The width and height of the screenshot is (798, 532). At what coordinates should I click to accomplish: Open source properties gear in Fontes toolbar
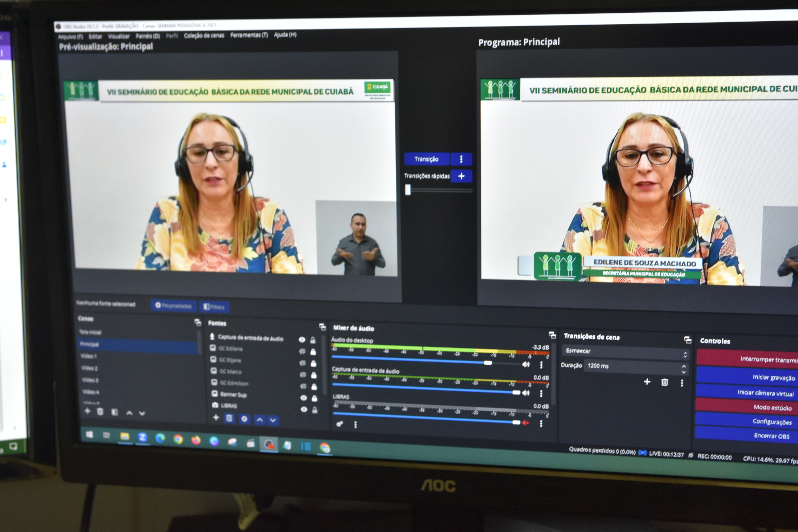tap(244, 419)
